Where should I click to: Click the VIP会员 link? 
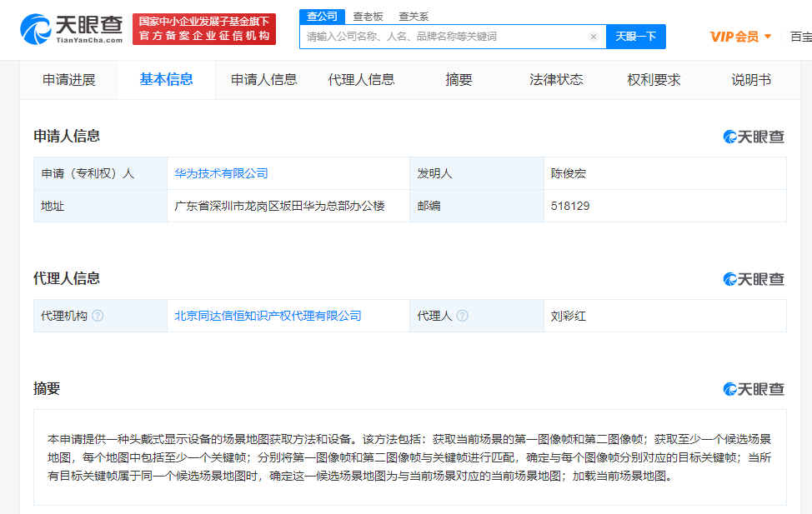pyautogui.click(x=734, y=36)
